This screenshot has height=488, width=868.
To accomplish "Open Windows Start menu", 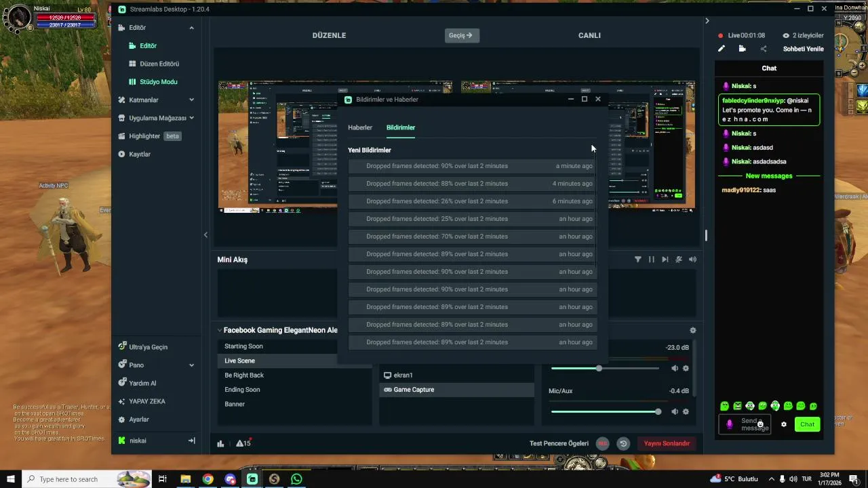I will 11,479.
